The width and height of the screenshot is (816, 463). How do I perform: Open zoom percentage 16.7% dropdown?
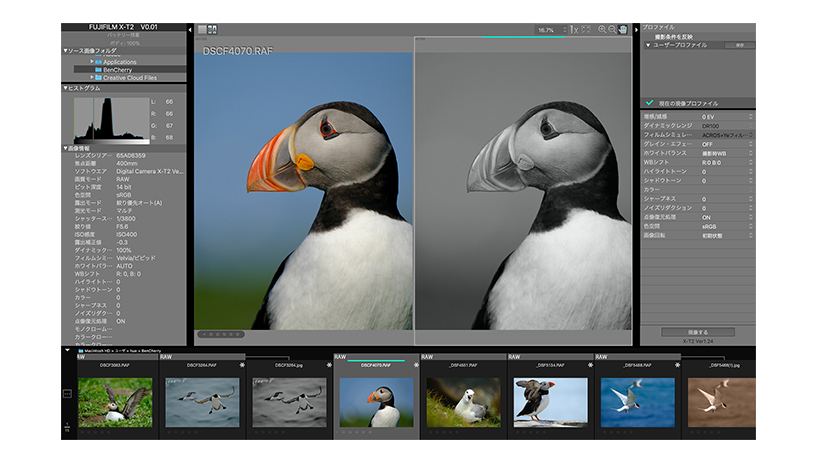pos(551,30)
